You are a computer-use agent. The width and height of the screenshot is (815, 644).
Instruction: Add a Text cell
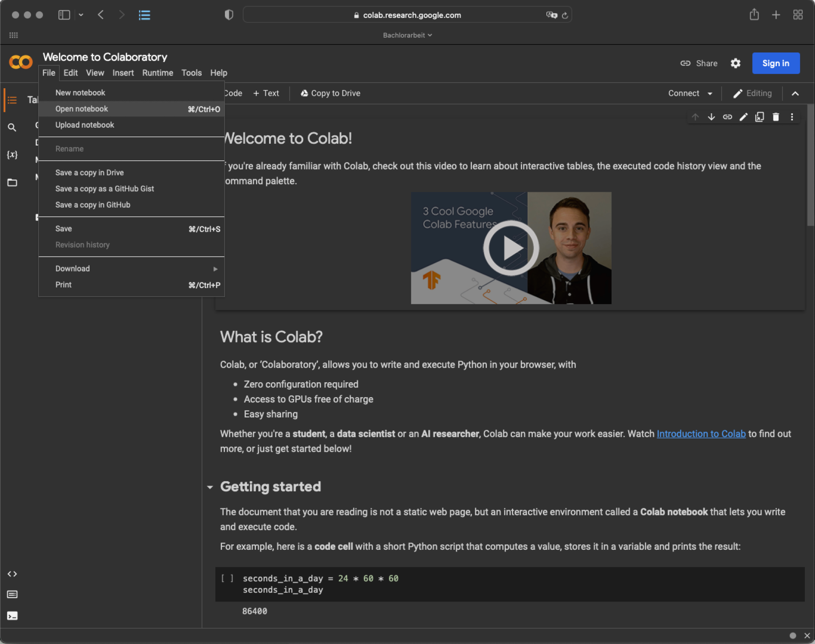(x=266, y=93)
